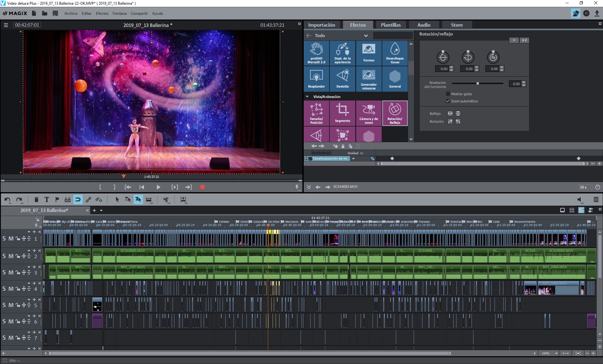This screenshot has height=364, width=603.
Task: Open the Title editor T tool
Action: pos(47,199)
